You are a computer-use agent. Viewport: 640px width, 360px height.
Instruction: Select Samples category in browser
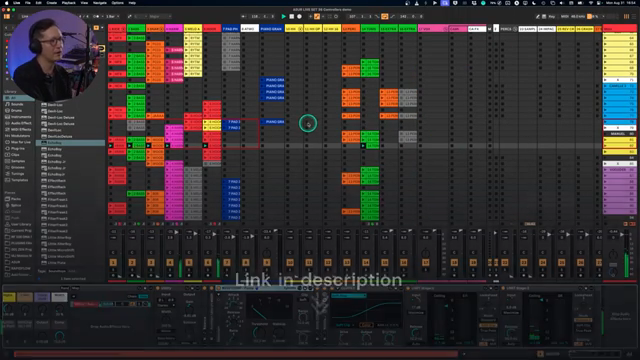click(18, 161)
